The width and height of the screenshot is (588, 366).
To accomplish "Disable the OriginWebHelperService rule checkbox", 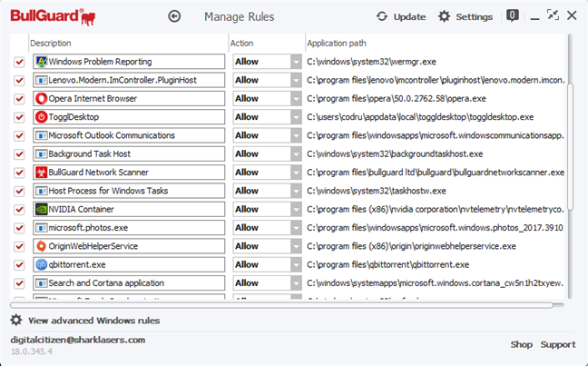I will point(19,246).
